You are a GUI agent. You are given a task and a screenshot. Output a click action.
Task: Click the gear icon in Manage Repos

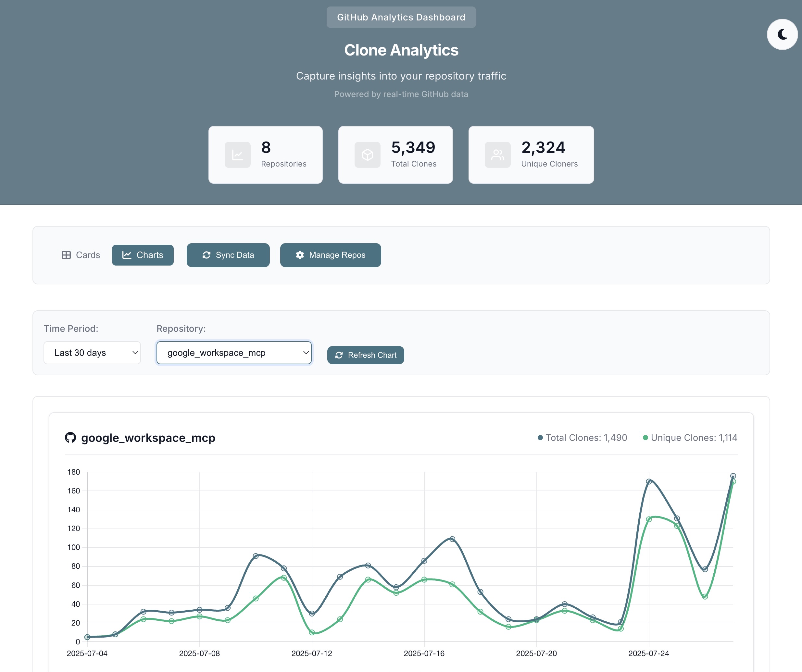click(x=300, y=255)
